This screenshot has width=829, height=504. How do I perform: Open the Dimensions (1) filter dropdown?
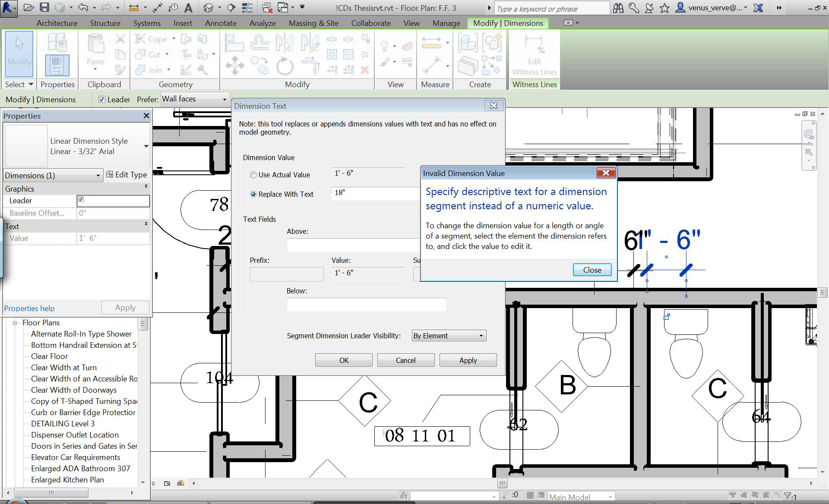click(x=53, y=175)
